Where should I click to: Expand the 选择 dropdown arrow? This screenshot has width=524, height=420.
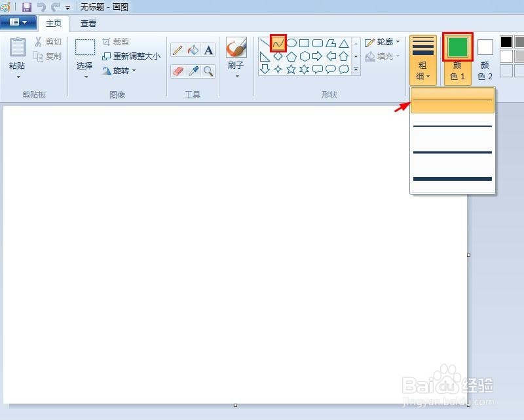pos(86,77)
